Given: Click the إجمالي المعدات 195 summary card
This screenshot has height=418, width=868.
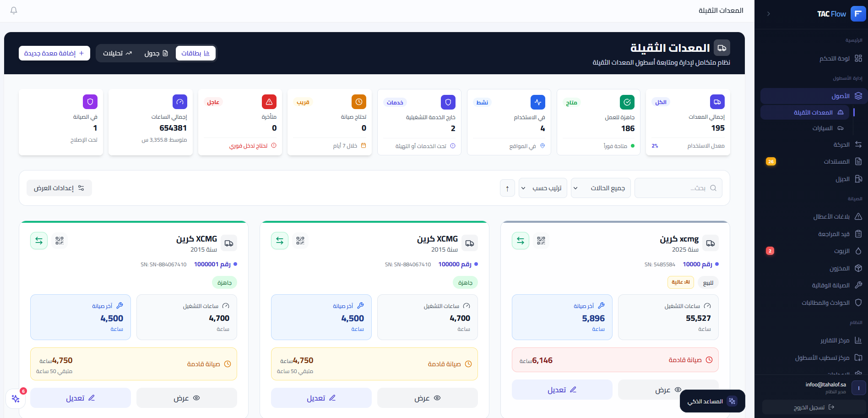Looking at the screenshot, I should (688, 122).
